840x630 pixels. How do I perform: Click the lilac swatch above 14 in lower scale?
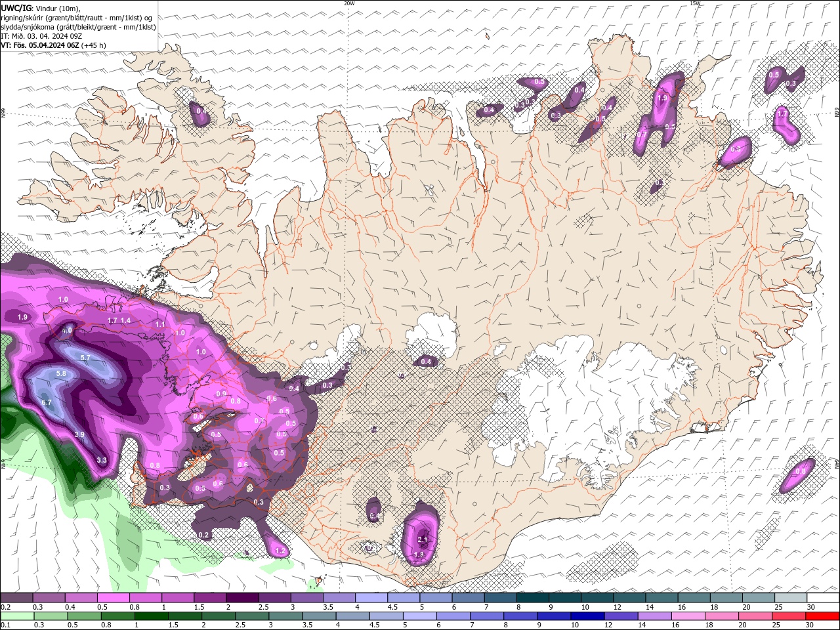(655, 617)
